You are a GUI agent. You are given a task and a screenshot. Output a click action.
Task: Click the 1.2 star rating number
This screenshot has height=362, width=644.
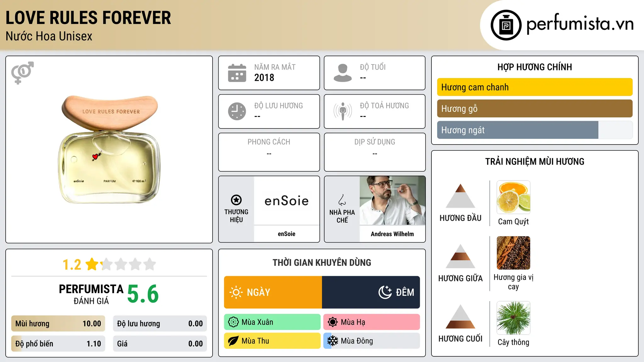click(x=72, y=265)
